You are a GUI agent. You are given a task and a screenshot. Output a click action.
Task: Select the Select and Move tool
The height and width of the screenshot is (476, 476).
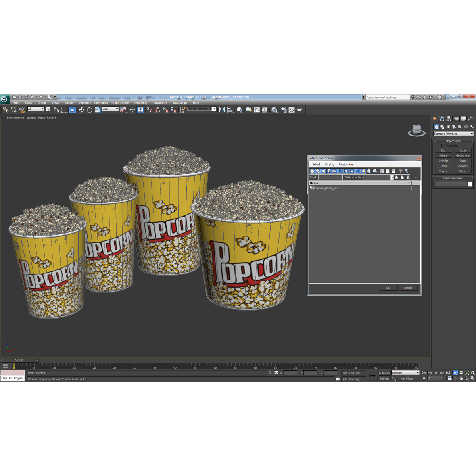pos(81,110)
